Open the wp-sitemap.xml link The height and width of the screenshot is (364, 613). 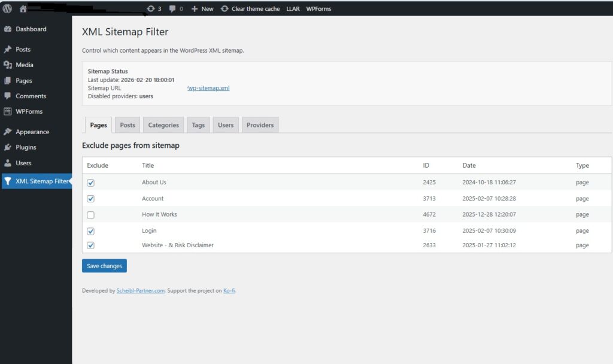(208, 88)
